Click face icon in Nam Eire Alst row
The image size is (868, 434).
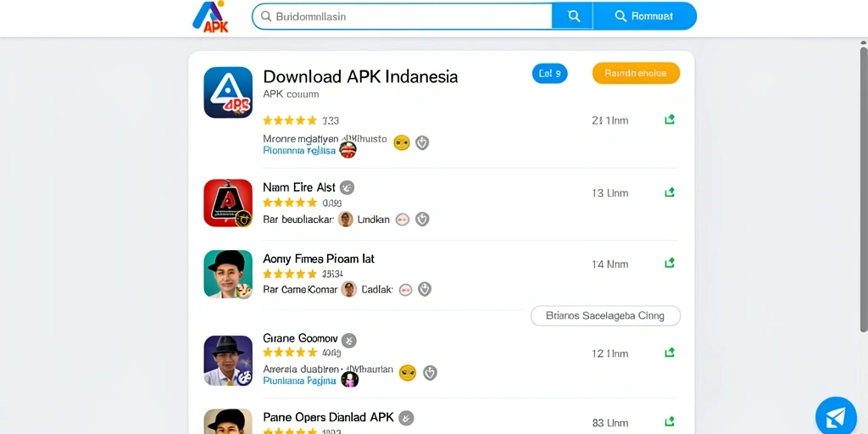pos(403,220)
